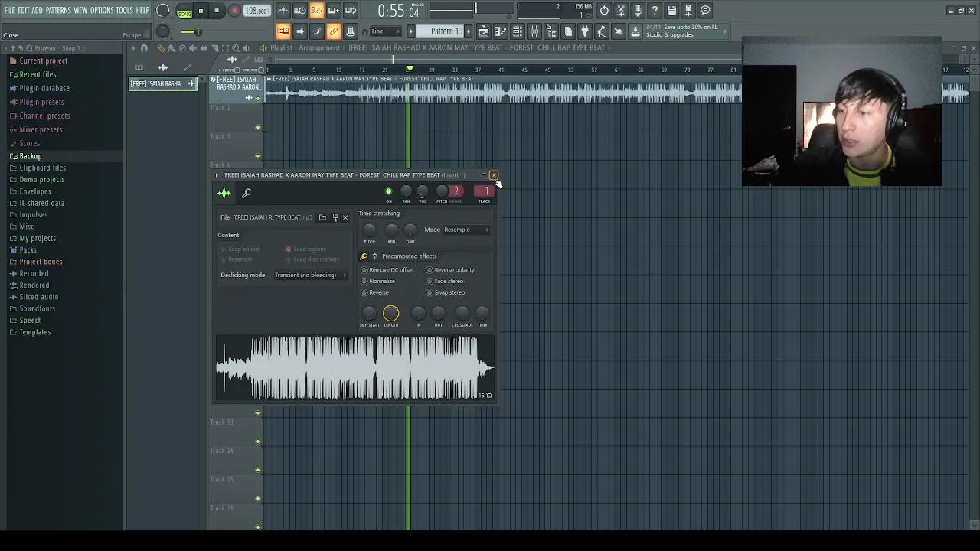Toggle SONG/PAT mode button
The width and height of the screenshot is (980, 551).
pyautogui.click(x=185, y=11)
